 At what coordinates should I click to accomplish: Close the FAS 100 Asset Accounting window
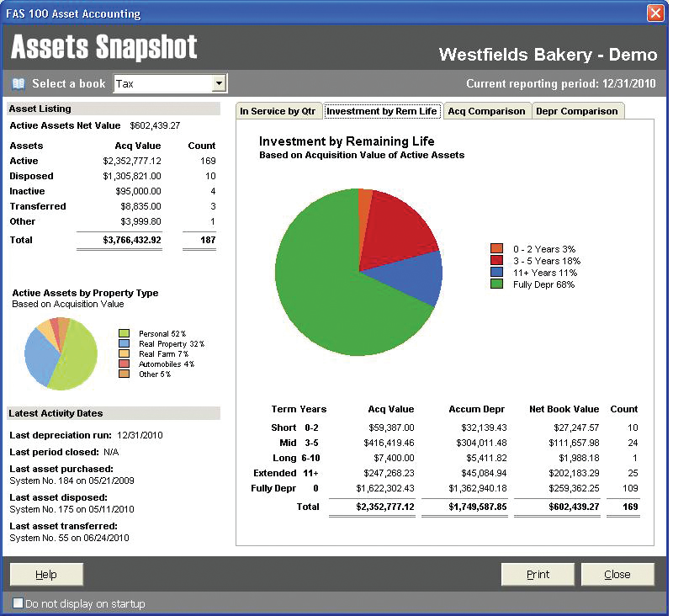[x=655, y=13]
